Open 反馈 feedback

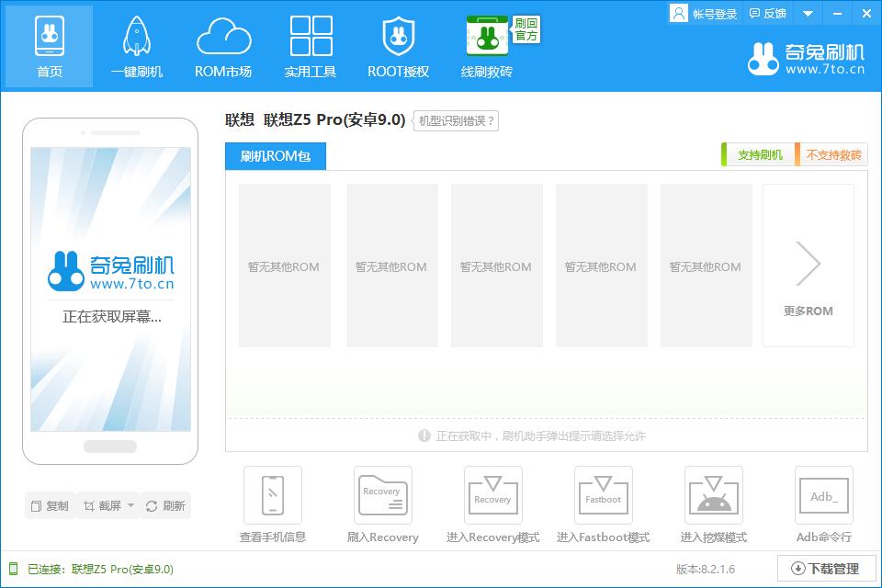click(768, 14)
